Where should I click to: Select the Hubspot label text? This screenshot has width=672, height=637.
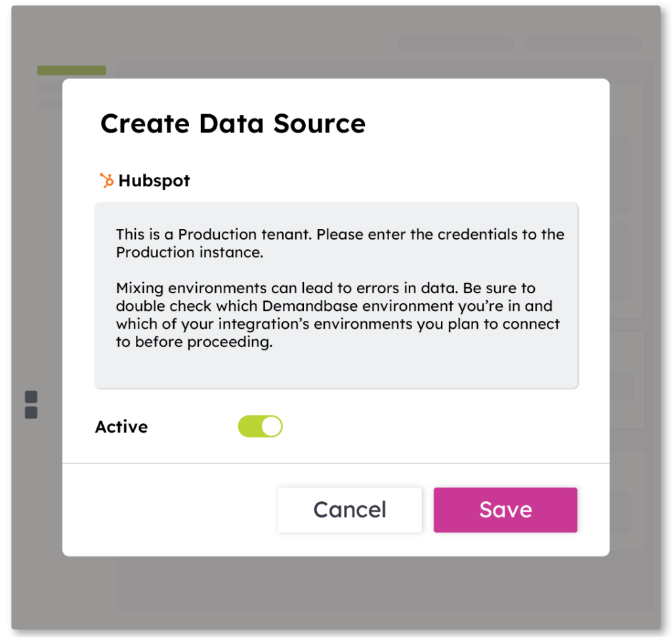pos(154,181)
